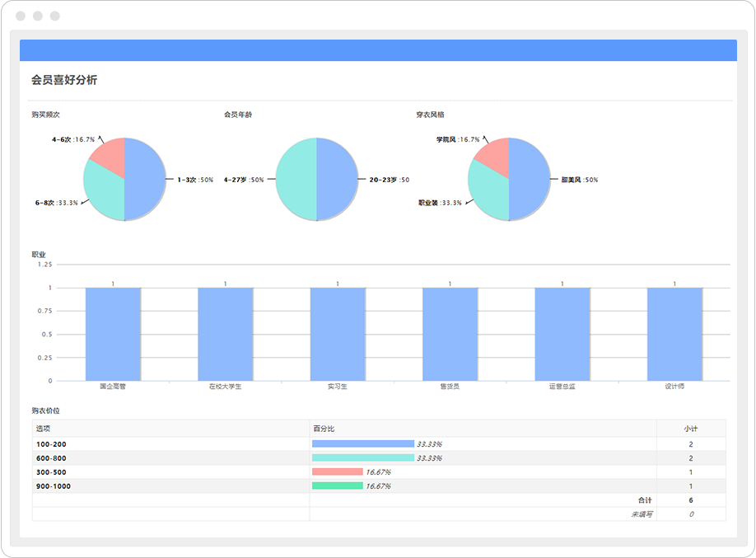This screenshot has width=756, height=558.
Task: Click the 会员喜好分析 page title
Action: point(64,81)
